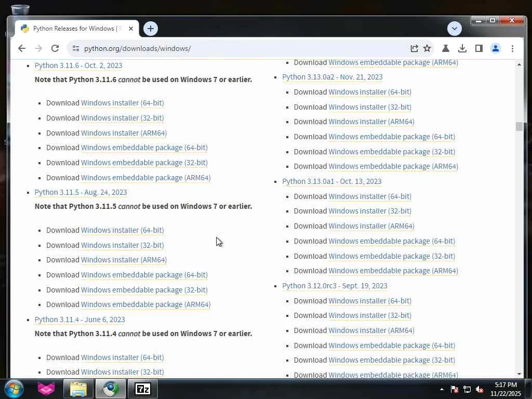
Task: Open the browser downloads icon
Action: click(462, 48)
